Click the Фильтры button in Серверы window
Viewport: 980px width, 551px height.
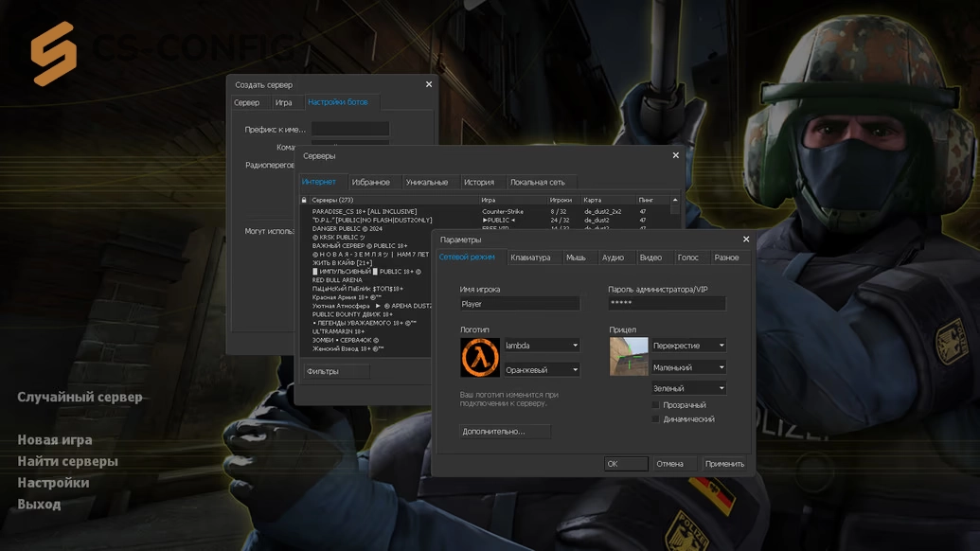pyautogui.click(x=336, y=371)
